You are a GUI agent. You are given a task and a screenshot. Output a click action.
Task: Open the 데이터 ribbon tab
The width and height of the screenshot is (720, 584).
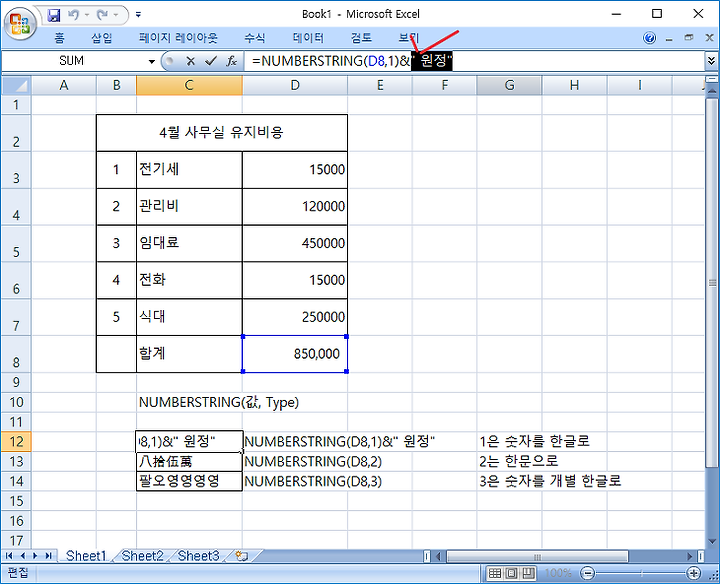308,38
